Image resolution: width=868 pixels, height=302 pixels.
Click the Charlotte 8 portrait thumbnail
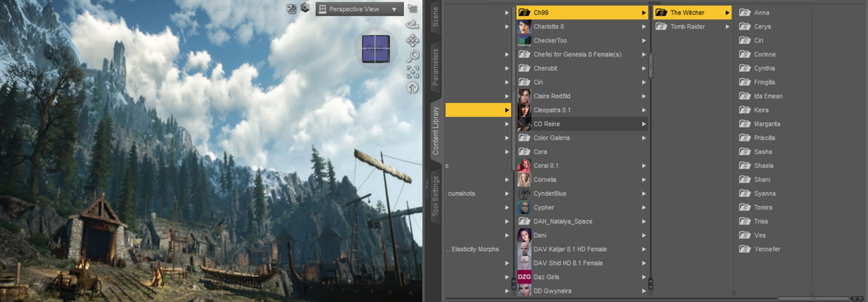click(524, 26)
